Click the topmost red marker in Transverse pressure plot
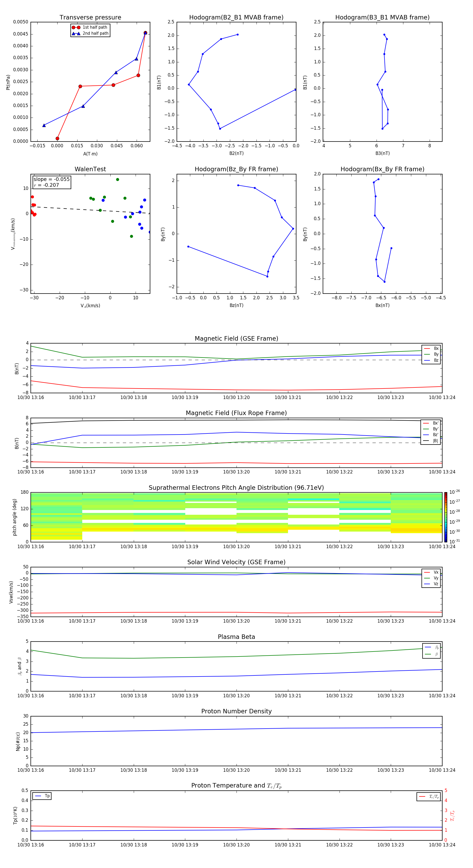 tap(145, 33)
